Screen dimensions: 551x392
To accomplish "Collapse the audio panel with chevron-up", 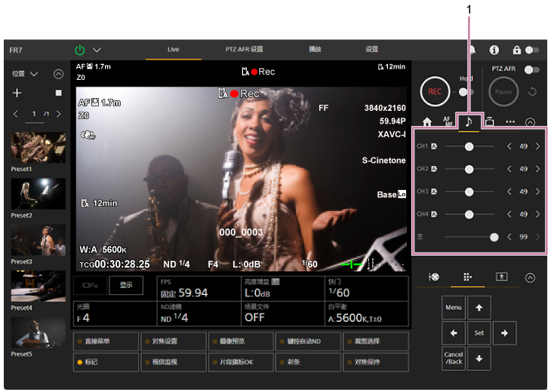I will (x=530, y=121).
